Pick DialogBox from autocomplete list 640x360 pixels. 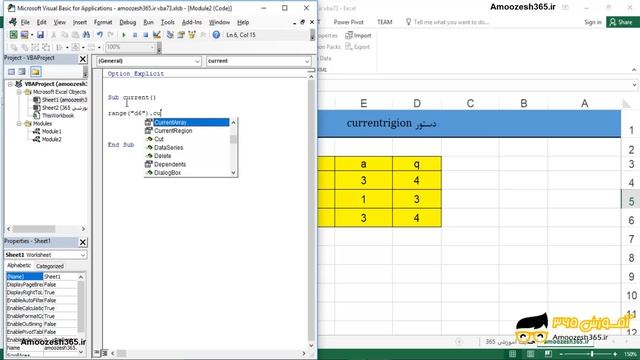pos(167,173)
